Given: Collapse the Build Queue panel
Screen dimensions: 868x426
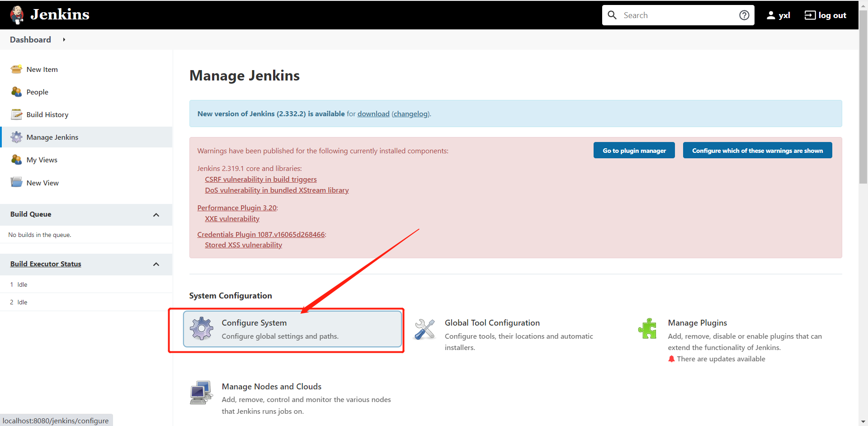Looking at the screenshot, I should [156, 215].
